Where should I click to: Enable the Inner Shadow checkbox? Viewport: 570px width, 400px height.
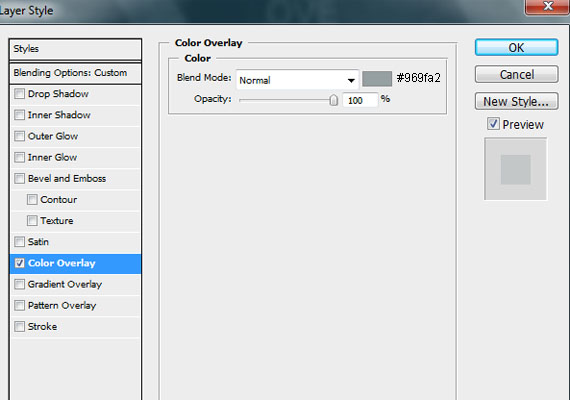(19, 115)
